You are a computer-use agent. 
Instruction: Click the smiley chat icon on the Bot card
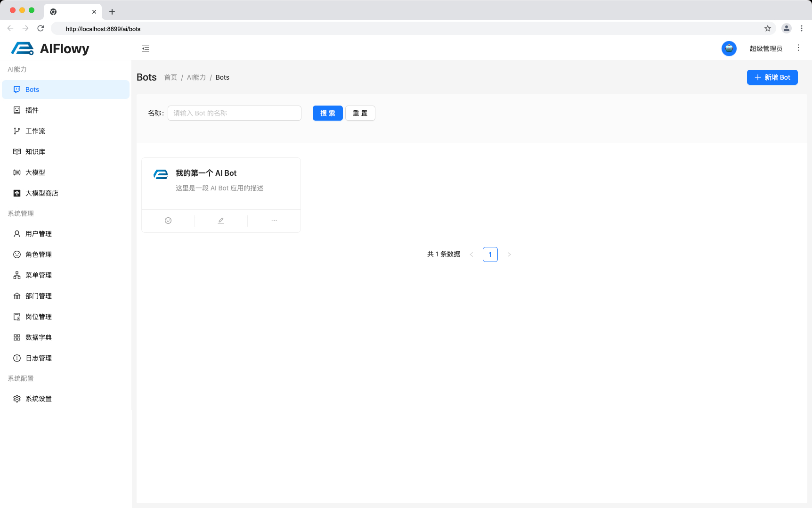(168, 220)
